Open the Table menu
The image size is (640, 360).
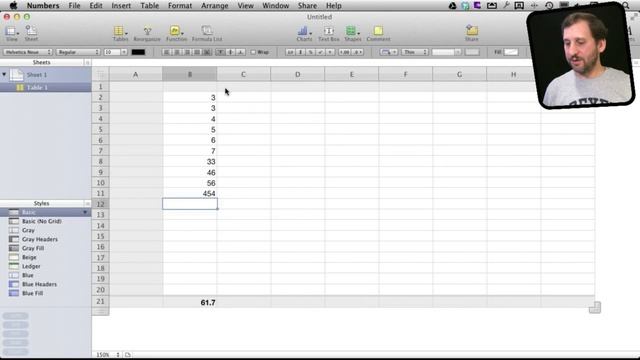coord(149,6)
